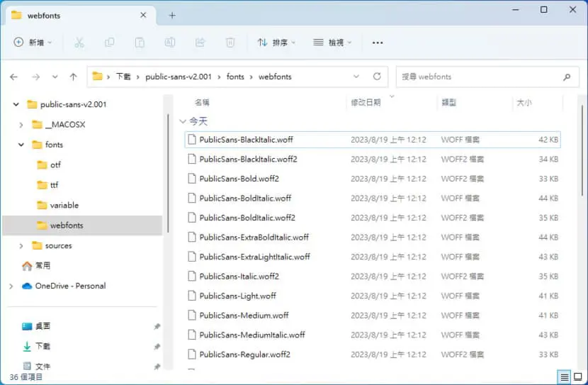Collapse the 今天 file group
588x385 pixels.
pyautogui.click(x=183, y=121)
